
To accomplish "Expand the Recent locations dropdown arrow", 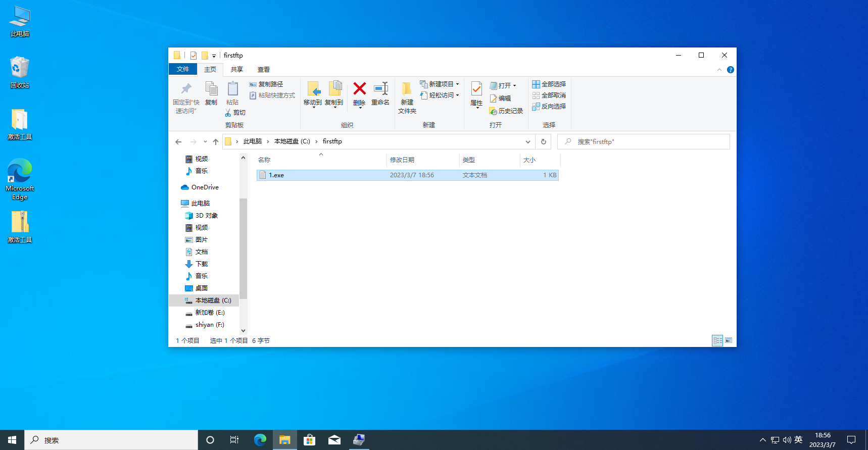I will tap(205, 142).
